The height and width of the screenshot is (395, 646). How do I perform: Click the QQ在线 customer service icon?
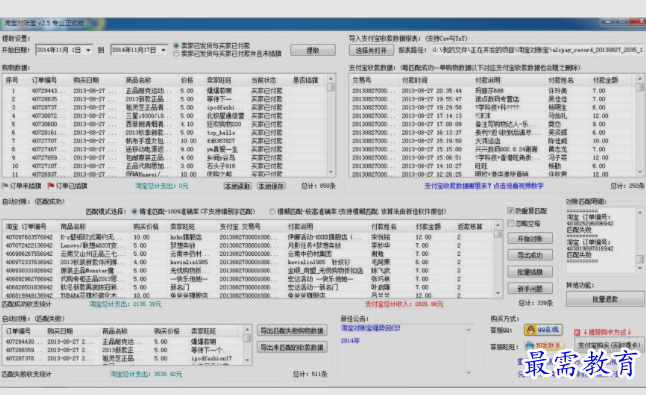(543, 330)
